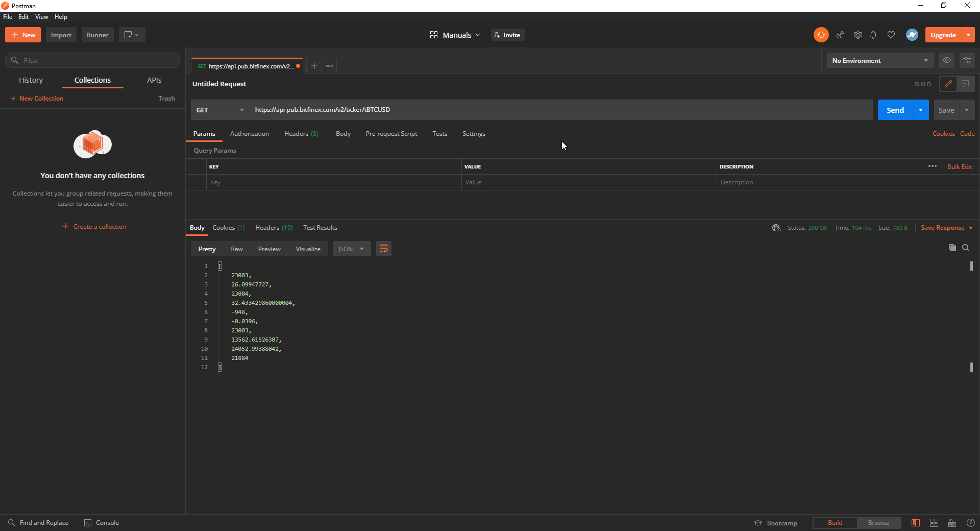Open the Authorization tab
Viewport: 980px width, 531px height.
click(250, 134)
